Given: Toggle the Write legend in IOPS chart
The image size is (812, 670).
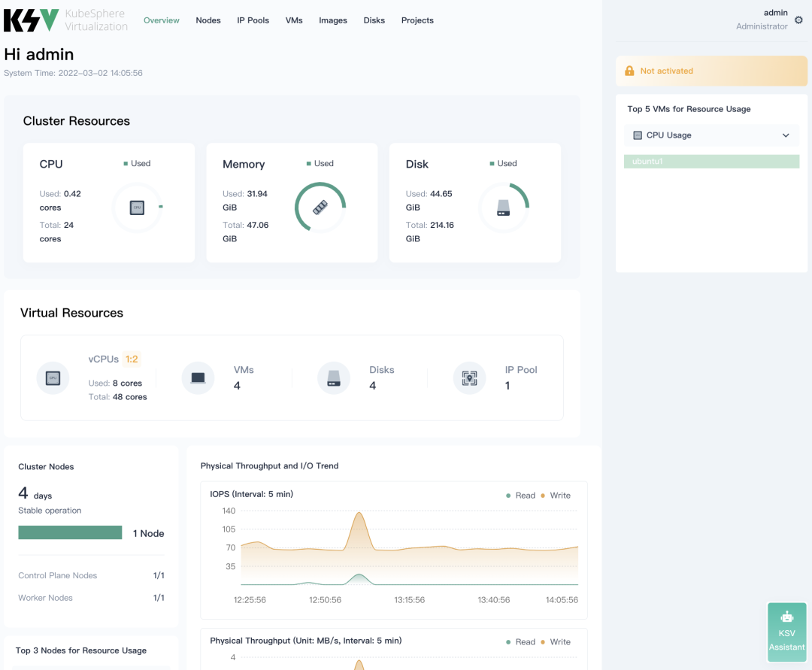Looking at the screenshot, I should point(555,496).
